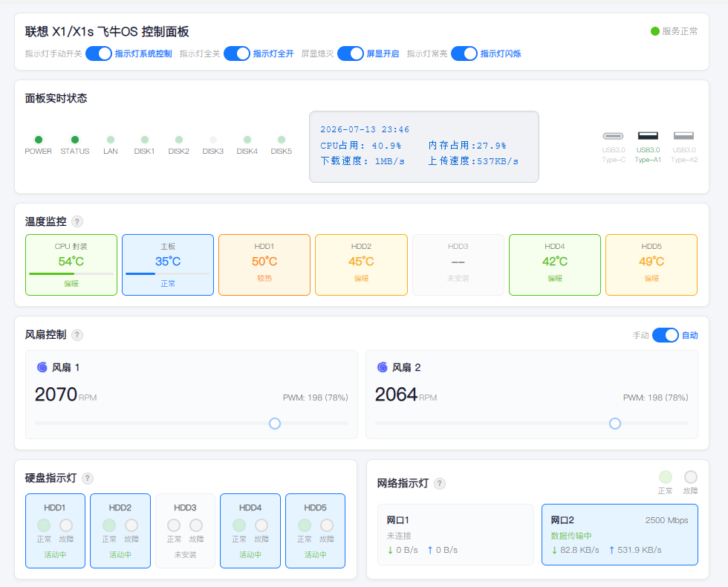Select HDD3 fault light radio

pyautogui.click(x=196, y=525)
